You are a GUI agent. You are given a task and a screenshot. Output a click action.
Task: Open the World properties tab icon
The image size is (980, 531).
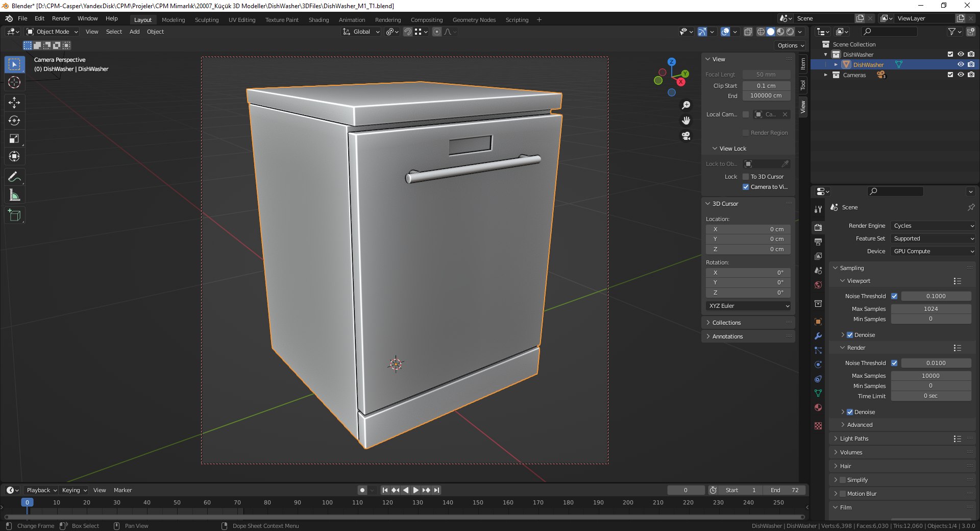point(818,285)
